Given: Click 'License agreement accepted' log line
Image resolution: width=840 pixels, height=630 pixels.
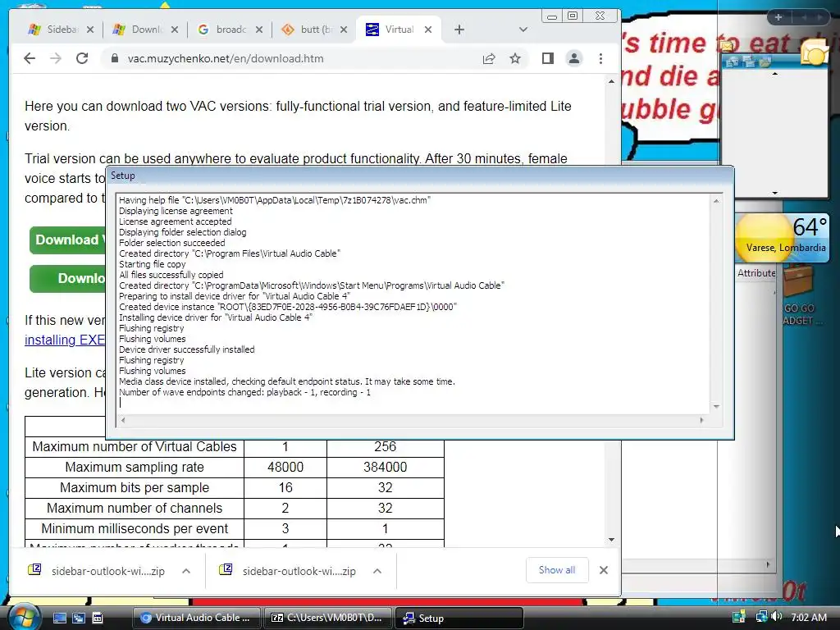Looking at the screenshot, I should coord(176,221).
